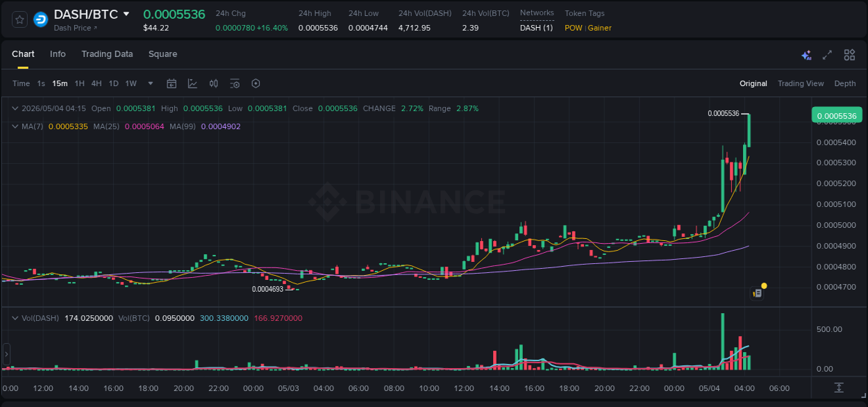The image size is (868, 407).
Task: Click the 500.00 volume axis label
Action: (830, 329)
